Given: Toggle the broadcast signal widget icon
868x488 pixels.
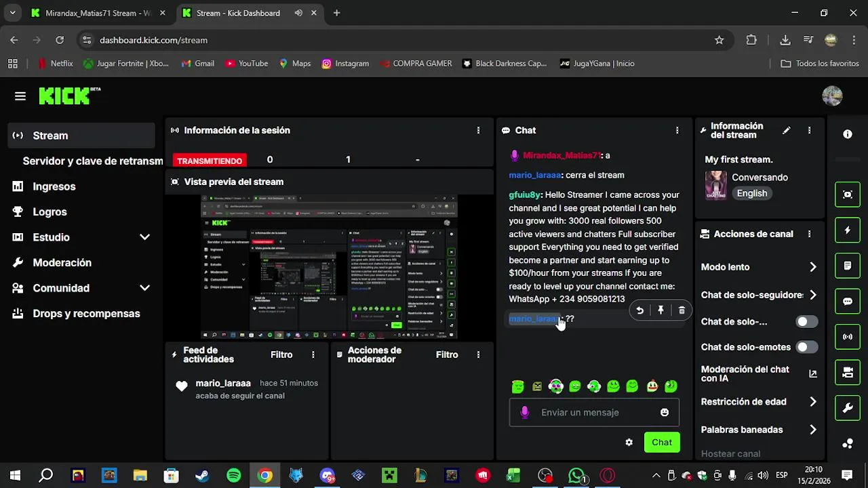Looking at the screenshot, I should tap(848, 336).
